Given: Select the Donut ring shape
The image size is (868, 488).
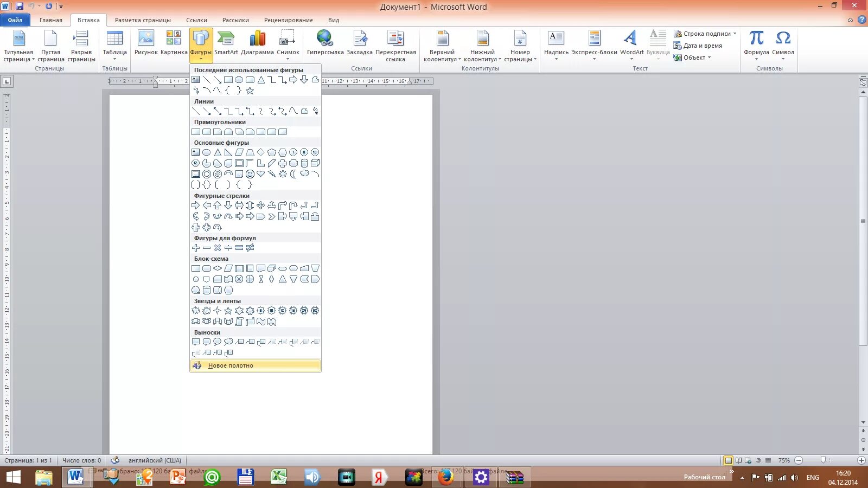Looking at the screenshot, I should tap(207, 174).
